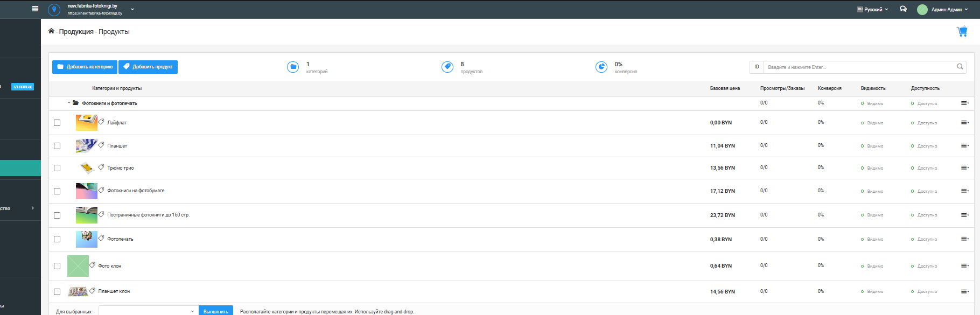
Task: Toggle Видимо status for Фотопечать
Action: coord(872,239)
